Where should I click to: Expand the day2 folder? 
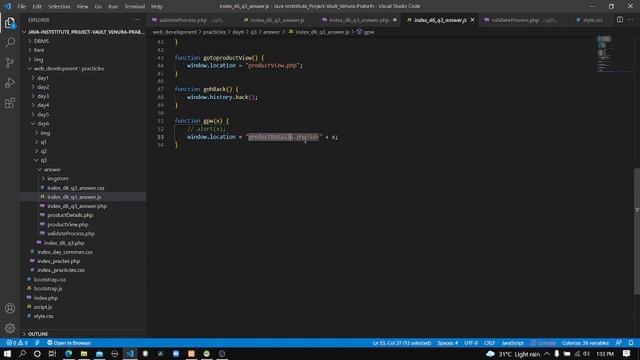[43, 87]
